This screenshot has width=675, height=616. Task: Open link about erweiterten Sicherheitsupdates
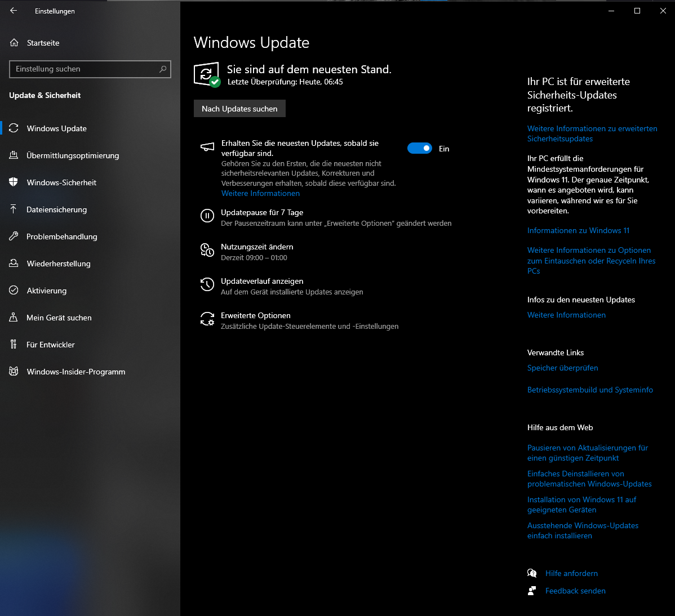[x=592, y=133]
